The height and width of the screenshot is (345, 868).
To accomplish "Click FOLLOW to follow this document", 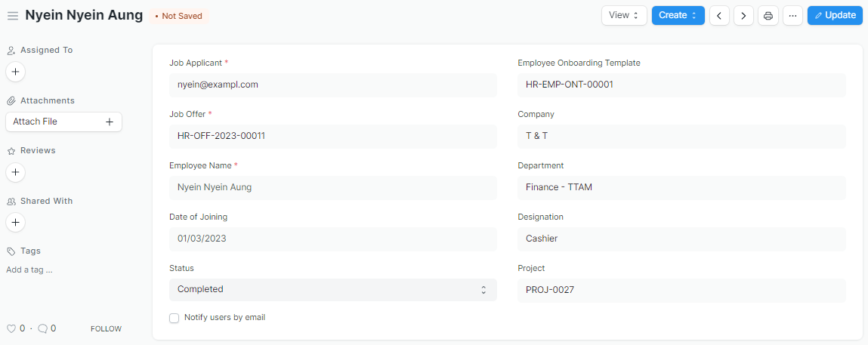I will click(106, 328).
